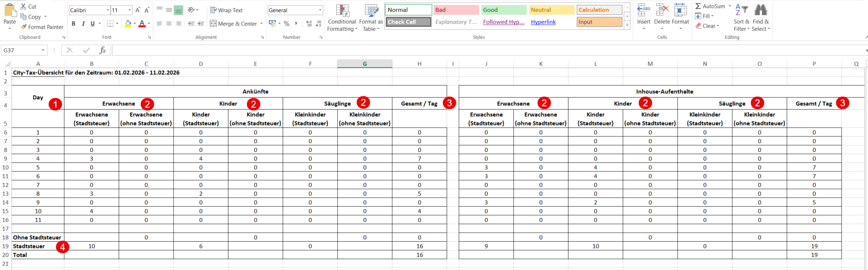Click the Conditional Formatting icon
Screen dimensions: 868x270
click(x=342, y=11)
